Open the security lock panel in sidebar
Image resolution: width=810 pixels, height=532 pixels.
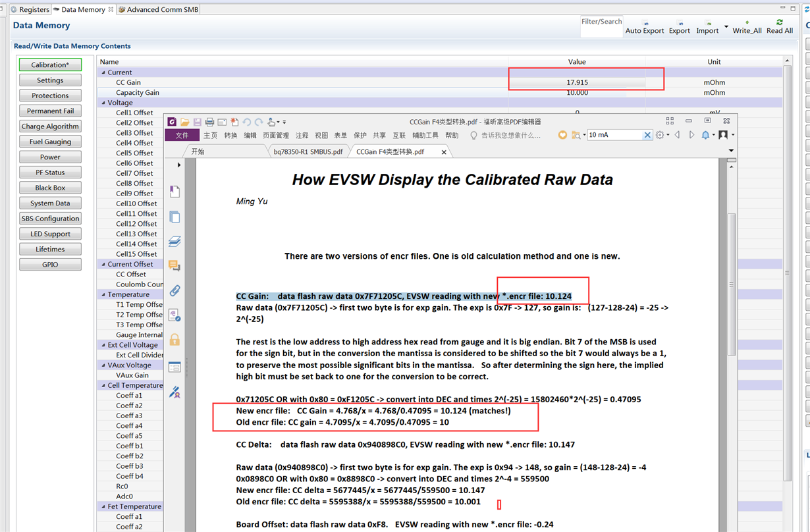point(175,340)
